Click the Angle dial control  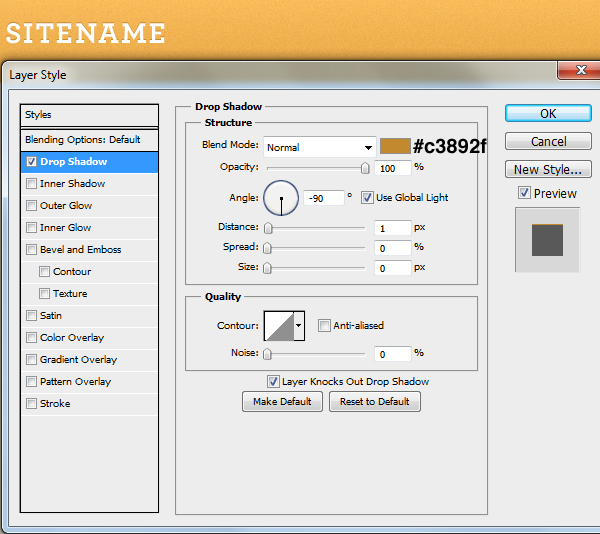(x=281, y=198)
